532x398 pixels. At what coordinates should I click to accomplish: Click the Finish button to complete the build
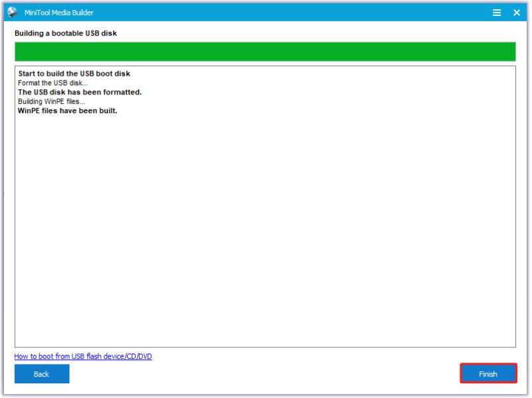tap(488, 374)
